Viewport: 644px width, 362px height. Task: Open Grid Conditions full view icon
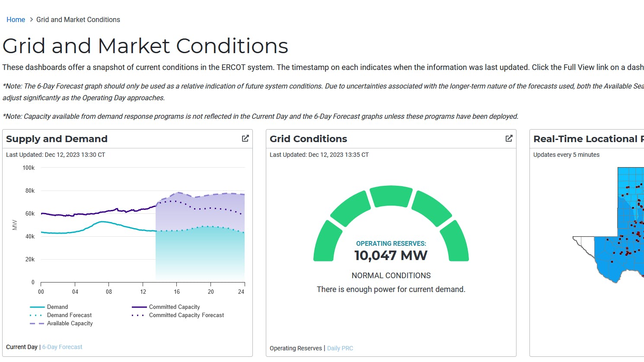click(509, 138)
